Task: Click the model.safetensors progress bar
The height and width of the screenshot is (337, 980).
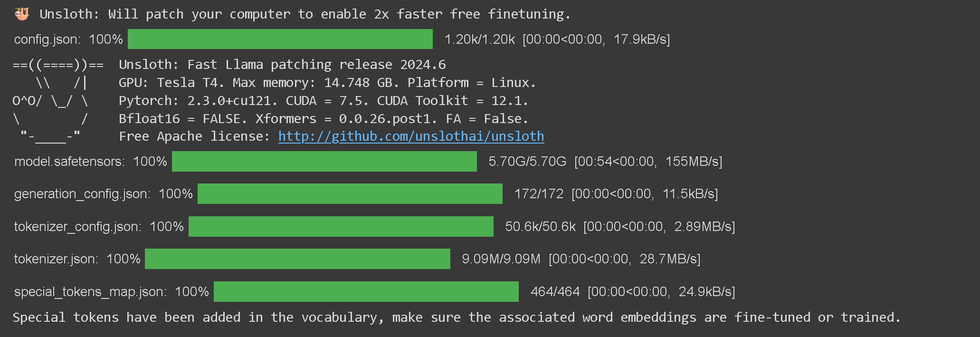Action: coord(324,162)
